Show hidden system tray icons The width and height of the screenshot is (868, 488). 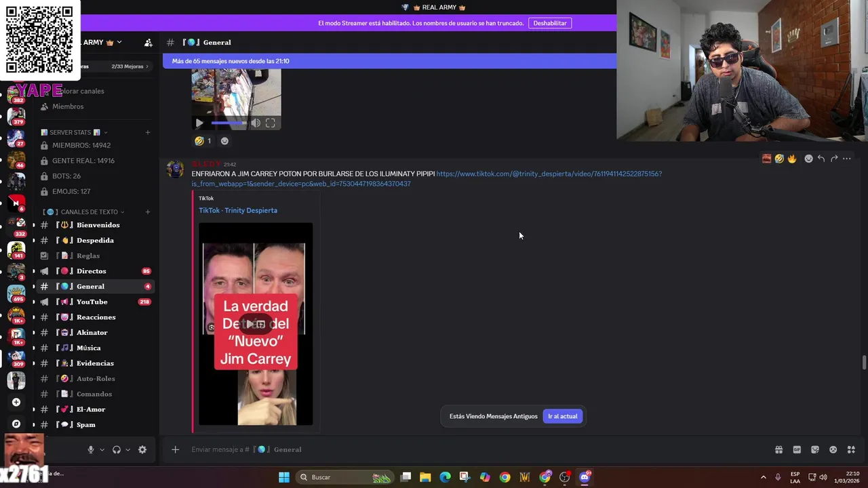763,477
